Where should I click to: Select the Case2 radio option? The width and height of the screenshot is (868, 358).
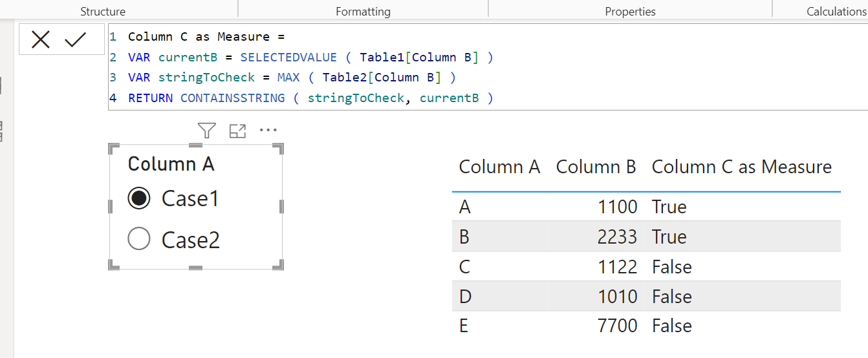pos(139,239)
